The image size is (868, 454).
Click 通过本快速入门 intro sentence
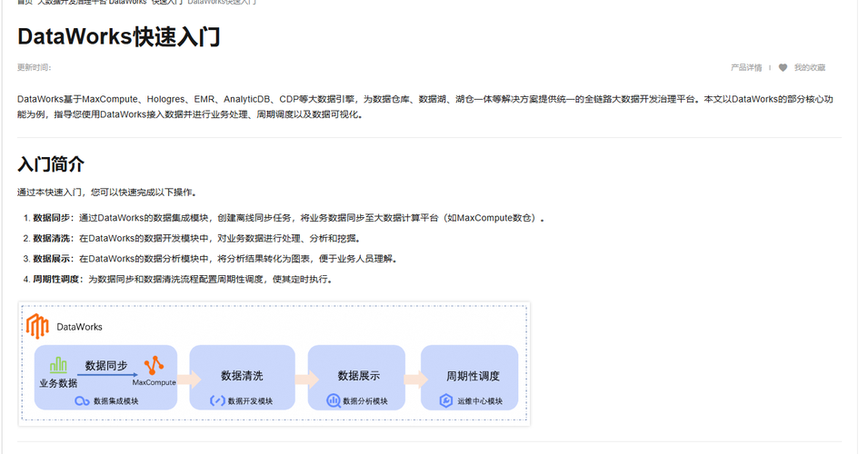(x=107, y=192)
